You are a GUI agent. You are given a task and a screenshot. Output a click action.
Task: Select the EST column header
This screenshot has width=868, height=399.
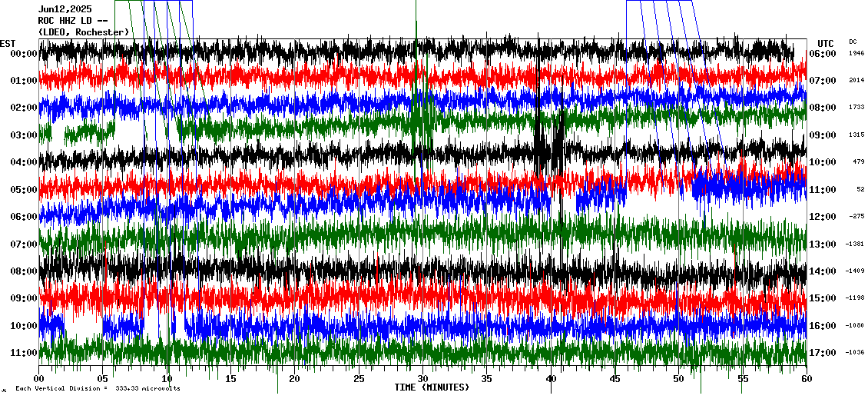pos(8,43)
